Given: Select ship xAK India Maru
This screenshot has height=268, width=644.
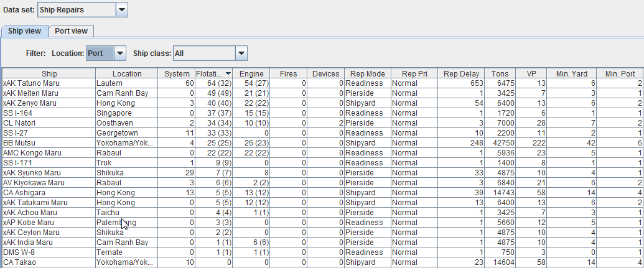Looking at the screenshot, I should [x=27, y=242].
